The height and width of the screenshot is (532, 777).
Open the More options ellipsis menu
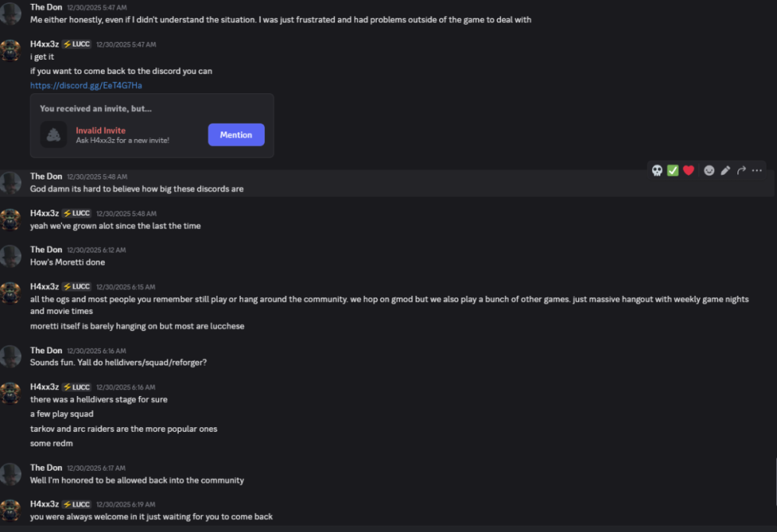pos(757,170)
